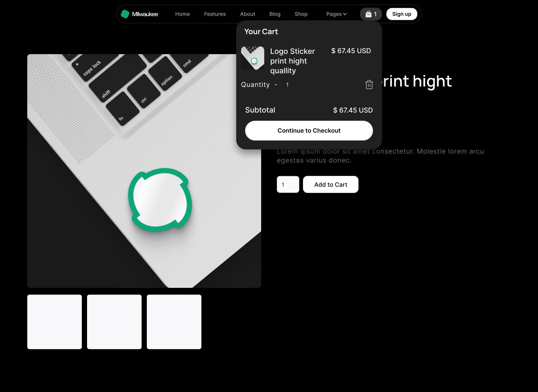Click the quantity value inside the cart
Image resolution: width=538 pixels, height=392 pixels.
coord(287,85)
